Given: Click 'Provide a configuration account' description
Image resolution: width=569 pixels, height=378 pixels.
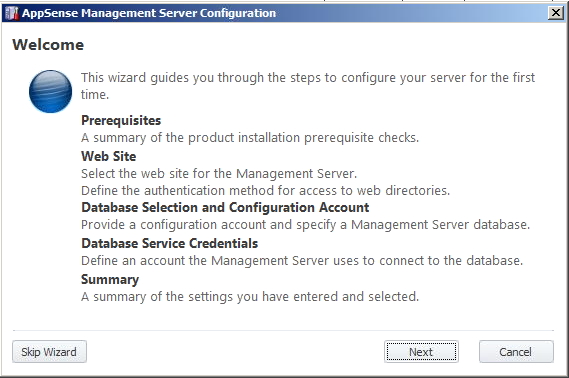Looking at the screenshot, I should tap(305, 225).
